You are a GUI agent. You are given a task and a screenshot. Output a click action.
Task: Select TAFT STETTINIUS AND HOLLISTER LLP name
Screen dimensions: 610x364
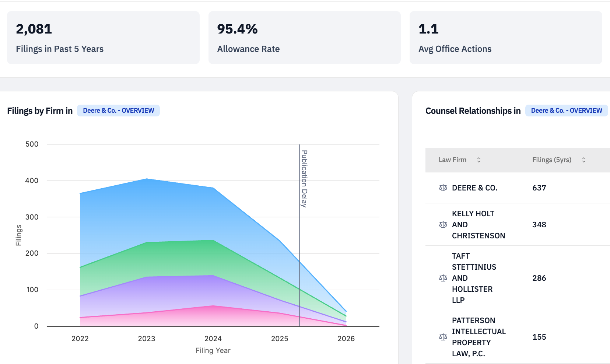(474, 278)
